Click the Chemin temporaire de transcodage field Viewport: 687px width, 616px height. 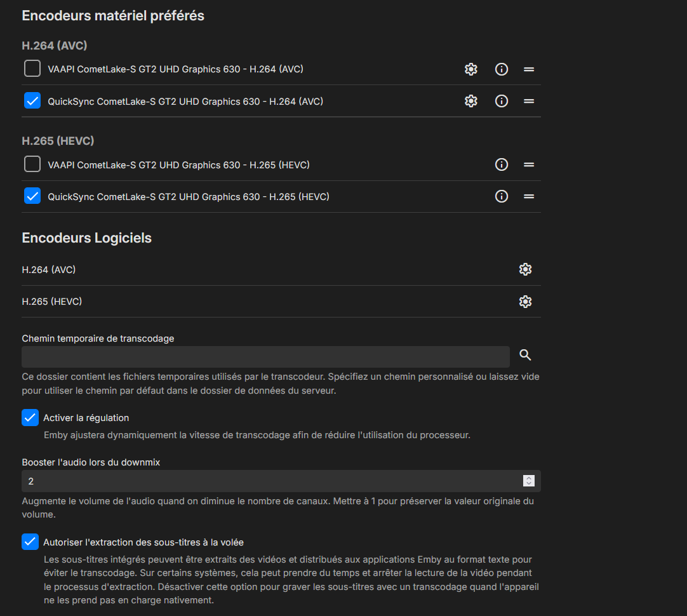click(x=265, y=357)
